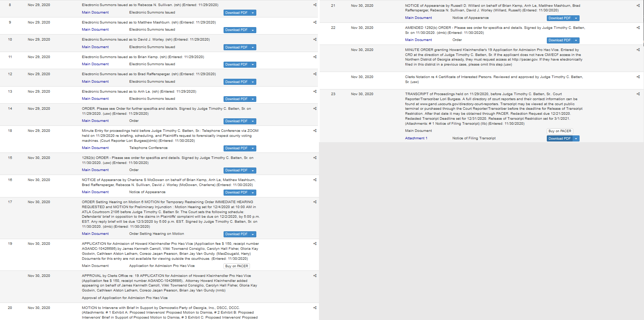This screenshot has width=644, height=320.
Task: Click docket number 17
Action: pos(10,202)
